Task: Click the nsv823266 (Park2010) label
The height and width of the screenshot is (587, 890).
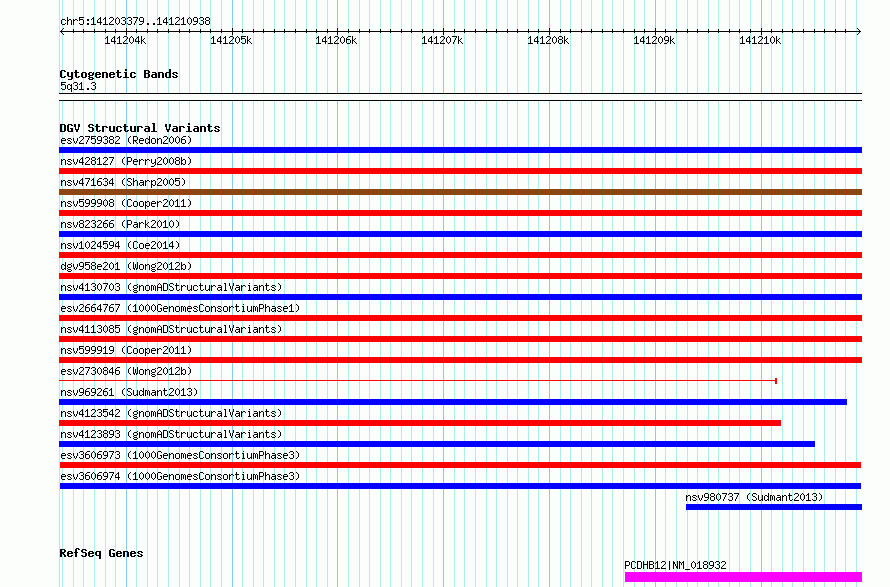Action: pyautogui.click(x=120, y=224)
